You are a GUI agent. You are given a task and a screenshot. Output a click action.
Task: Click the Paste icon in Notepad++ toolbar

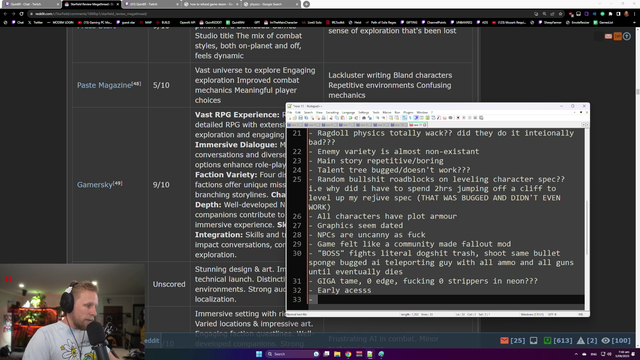[x=343, y=118]
